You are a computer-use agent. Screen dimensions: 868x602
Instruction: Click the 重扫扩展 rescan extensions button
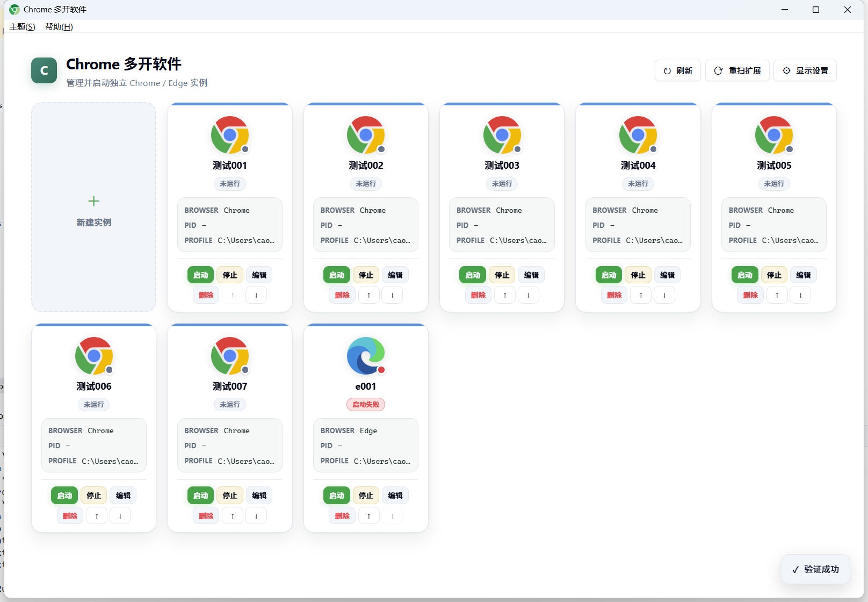737,71
